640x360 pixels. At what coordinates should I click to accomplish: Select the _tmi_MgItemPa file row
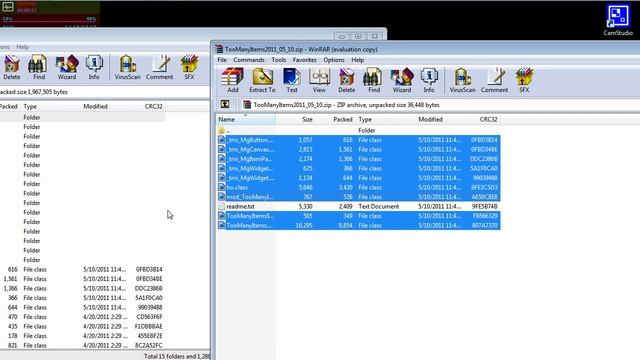click(x=358, y=159)
